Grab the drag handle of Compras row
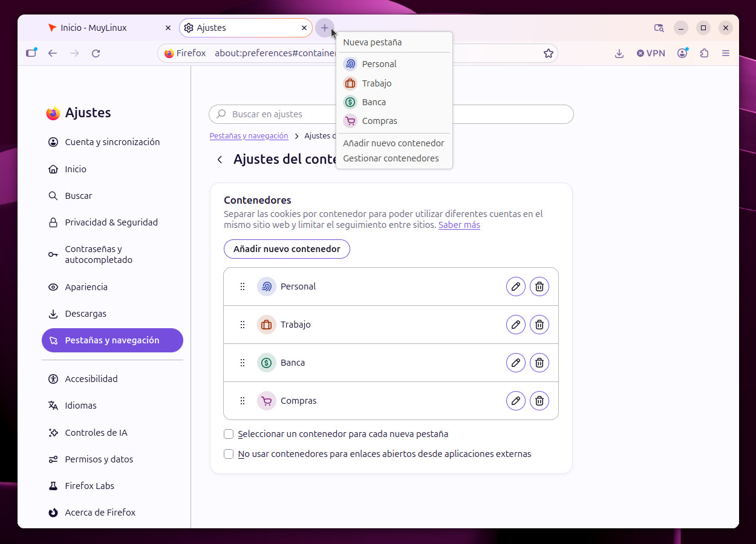The width and height of the screenshot is (756, 544). 243,401
